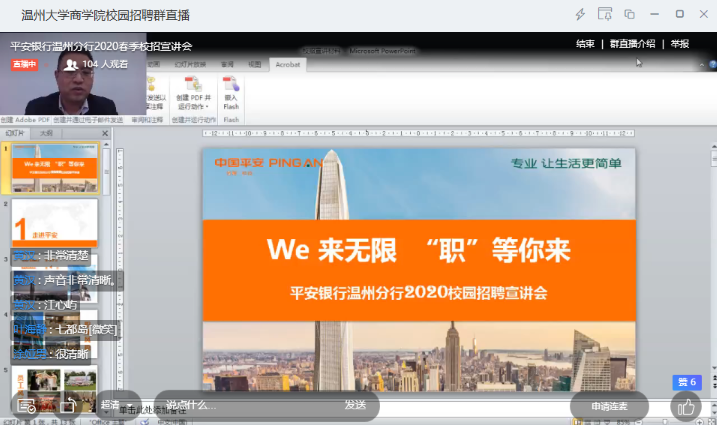Click the download-screen icon in title bar
Viewport: 717px width, 425px height.
tap(605, 14)
